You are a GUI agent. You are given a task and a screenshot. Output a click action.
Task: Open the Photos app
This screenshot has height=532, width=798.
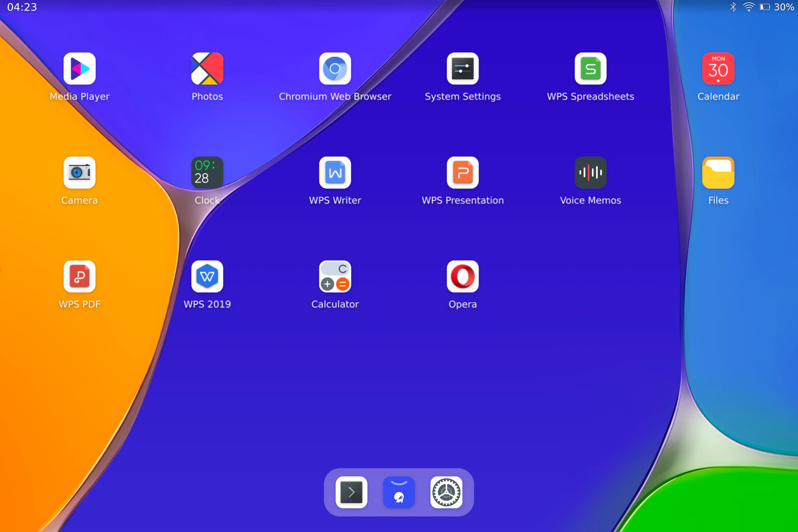tap(207, 68)
